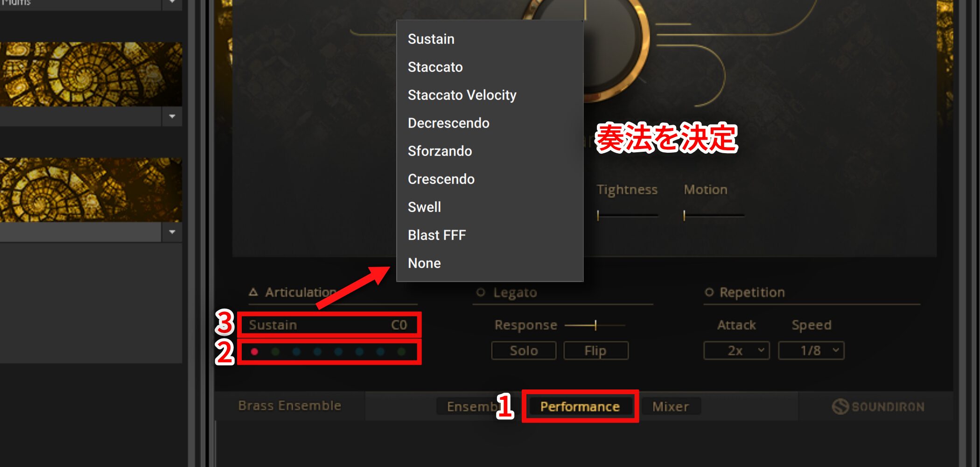Switch to the Performance tab

pos(580,406)
